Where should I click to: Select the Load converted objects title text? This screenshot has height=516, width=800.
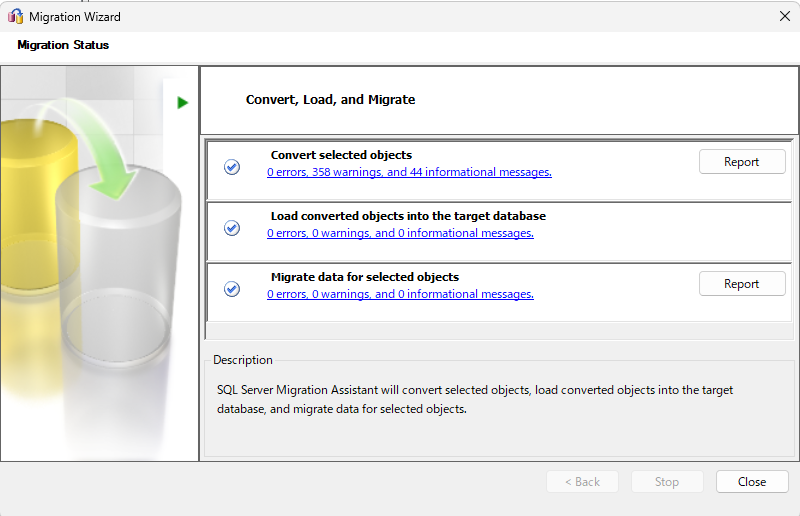pos(408,216)
